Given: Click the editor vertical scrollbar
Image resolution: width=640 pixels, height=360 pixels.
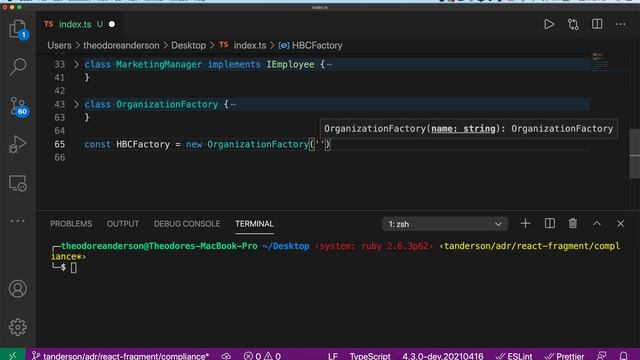Looking at the screenshot, I should (634, 153).
